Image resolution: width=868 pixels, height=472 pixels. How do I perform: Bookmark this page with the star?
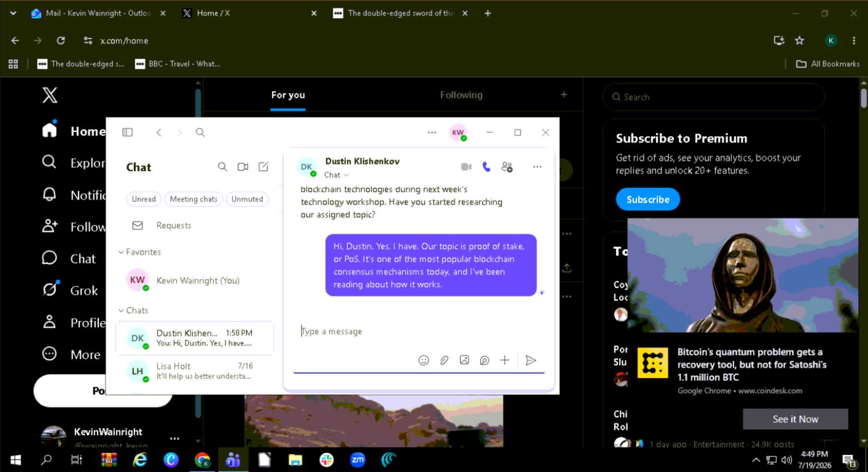(x=800, y=40)
